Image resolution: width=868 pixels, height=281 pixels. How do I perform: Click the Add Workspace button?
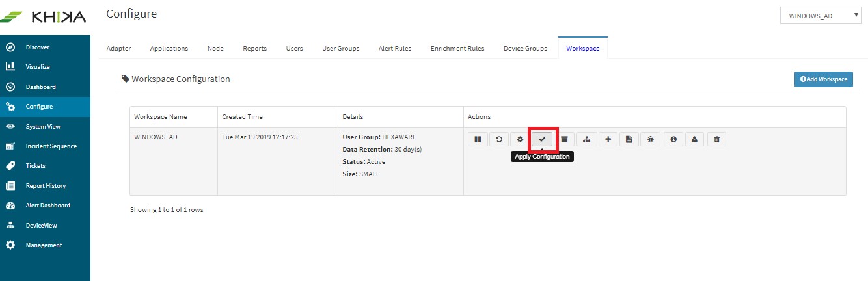tap(824, 79)
